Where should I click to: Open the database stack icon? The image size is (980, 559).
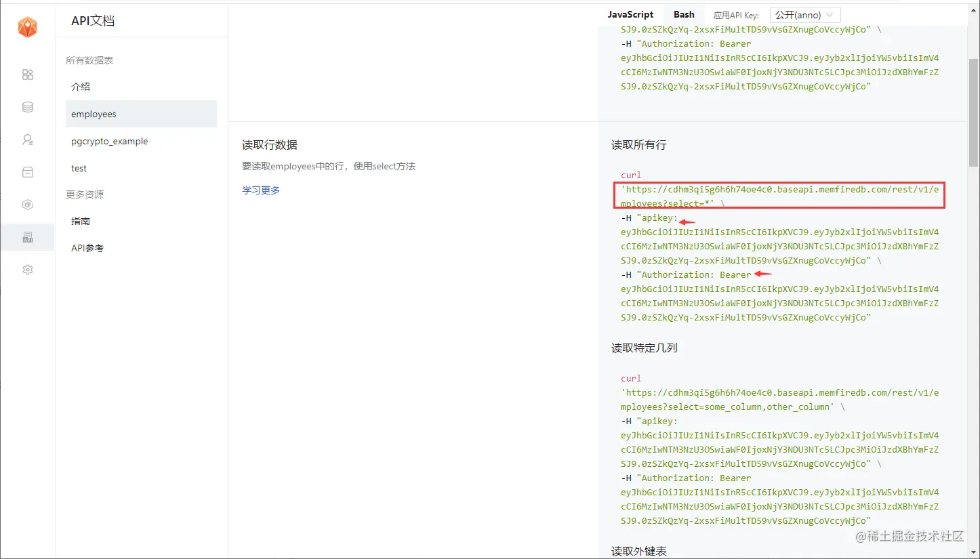[x=28, y=107]
